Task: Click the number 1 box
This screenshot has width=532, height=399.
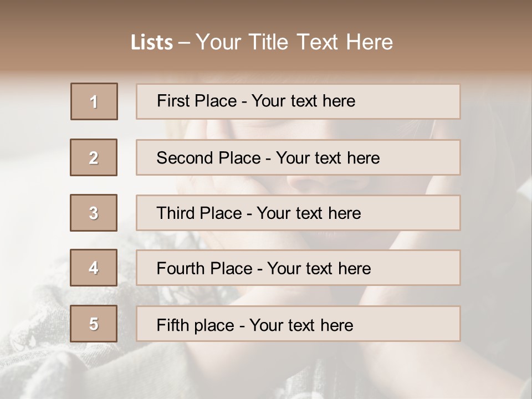Action: click(94, 101)
